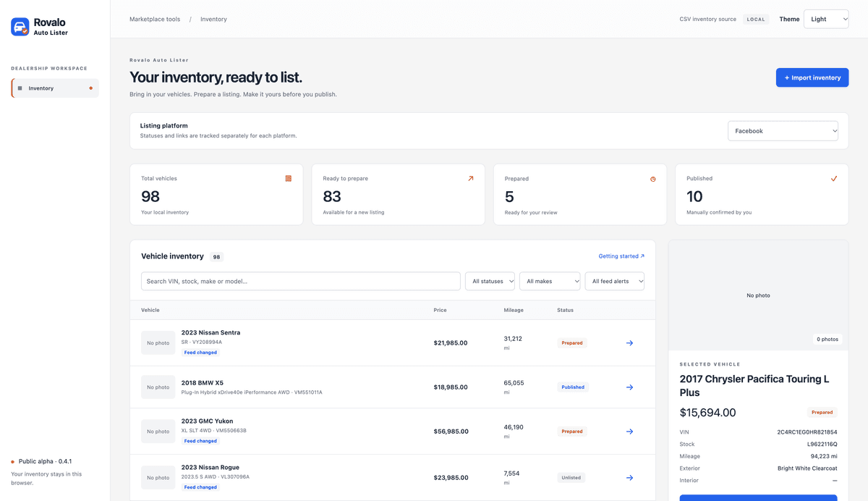Click the Feed changed tag on Nissan Rogue
Screen dimensions: 868x501
pos(200,487)
